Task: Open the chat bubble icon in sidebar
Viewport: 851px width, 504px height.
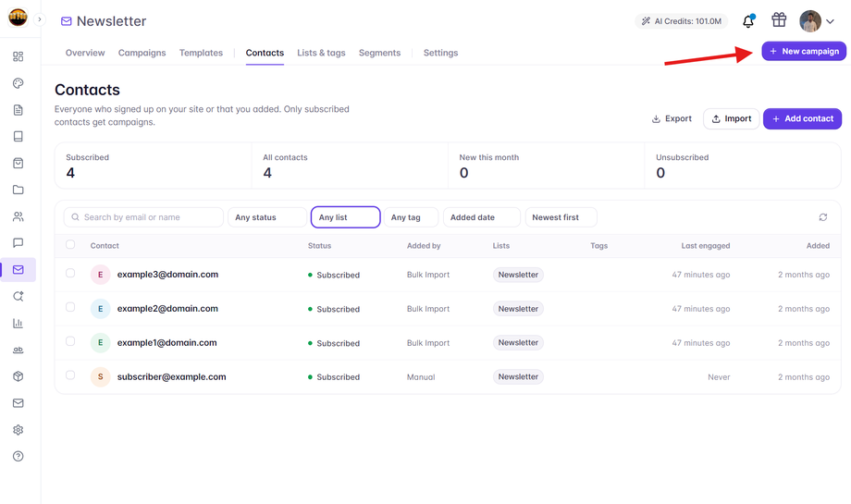Action: coord(18,242)
